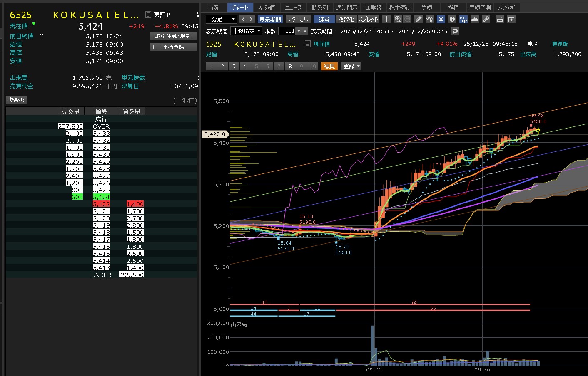This screenshot has width=588, height=376.
Task: Switch to the ニュース tab
Action: (x=294, y=7)
